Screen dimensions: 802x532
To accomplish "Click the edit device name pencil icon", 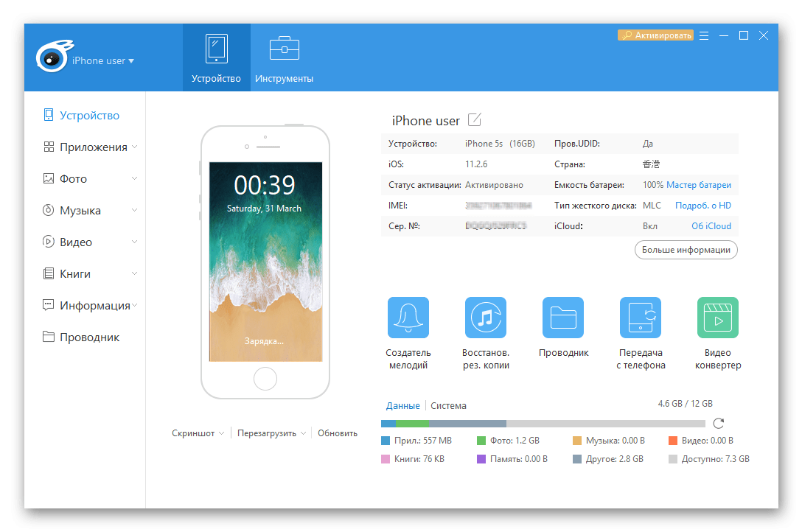I will pos(475,120).
